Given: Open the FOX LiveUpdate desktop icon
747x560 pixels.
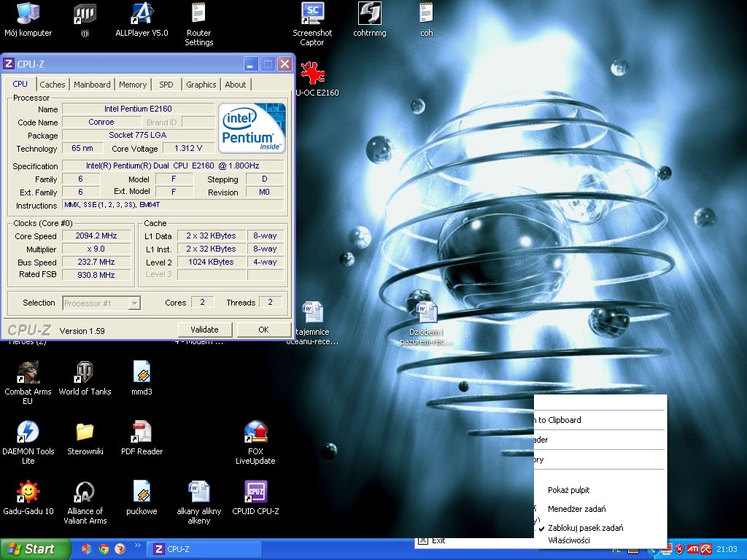Looking at the screenshot, I should click(x=255, y=432).
